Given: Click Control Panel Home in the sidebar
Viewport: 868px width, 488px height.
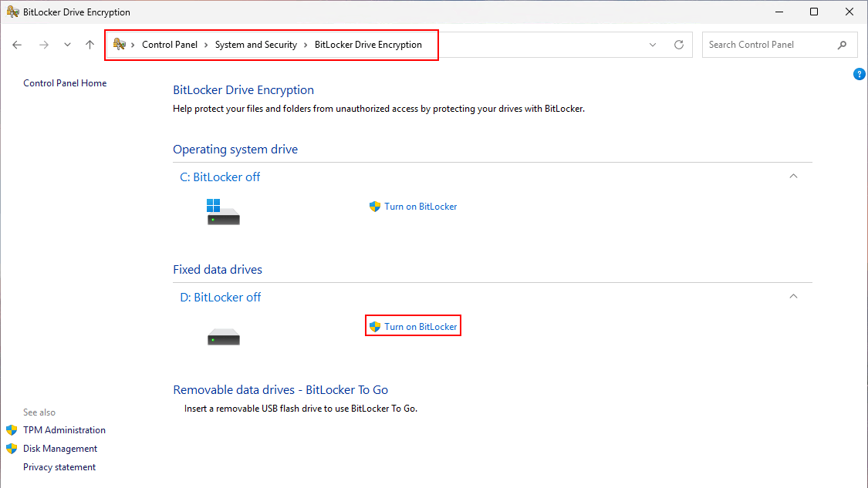Looking at the screenshot, I should 65,82.
